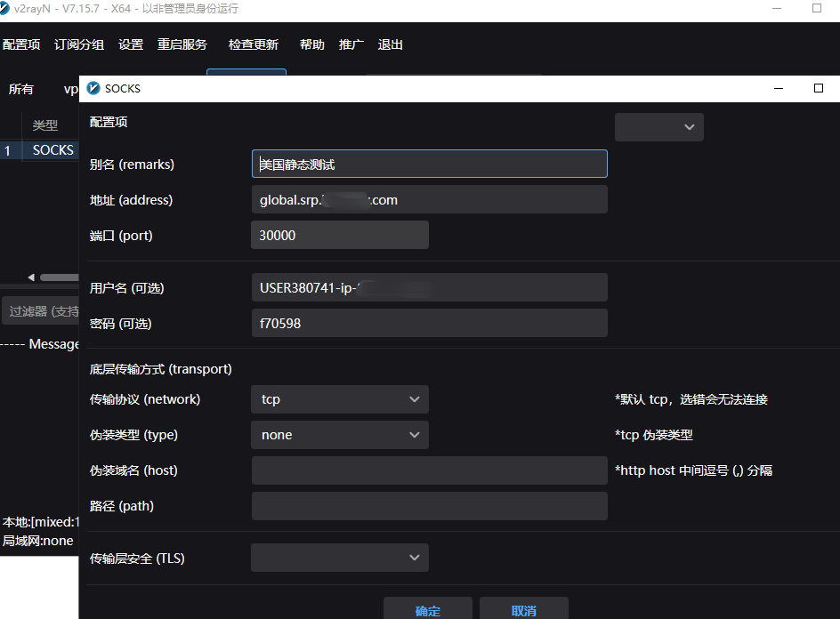Open the 订阅分组 menu
Screen dimensions: 840x619
tap(78, 44)
